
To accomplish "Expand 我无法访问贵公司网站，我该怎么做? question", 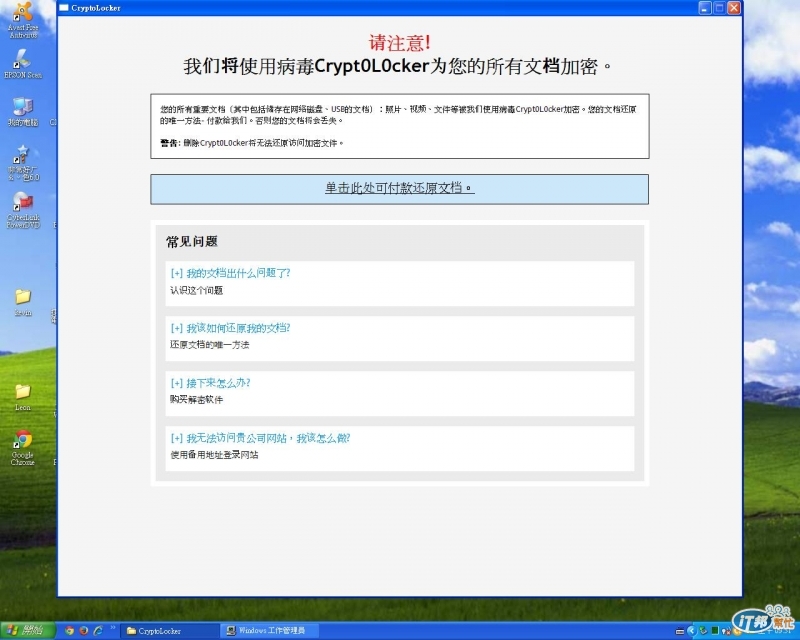I will [260, 438].
